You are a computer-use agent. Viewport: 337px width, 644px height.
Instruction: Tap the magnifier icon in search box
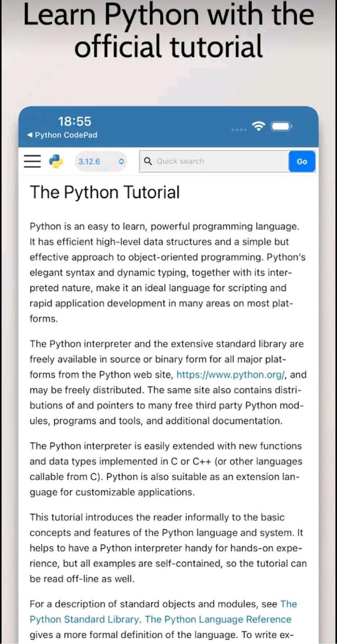[x=148, y=161]
